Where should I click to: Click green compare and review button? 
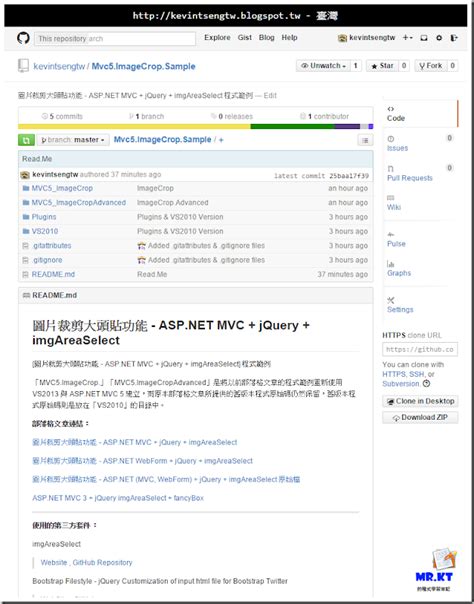[26, 140]
